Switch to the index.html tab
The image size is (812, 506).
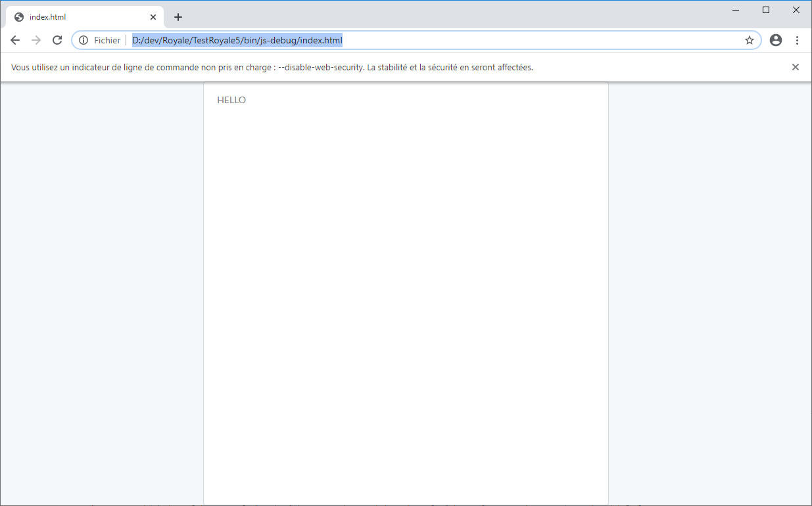79,16
